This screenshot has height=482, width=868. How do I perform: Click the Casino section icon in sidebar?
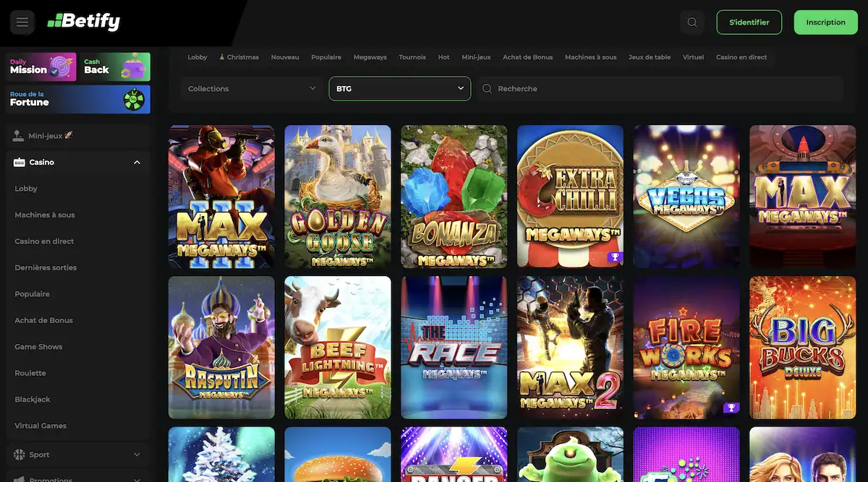click(x=20, y=163)
